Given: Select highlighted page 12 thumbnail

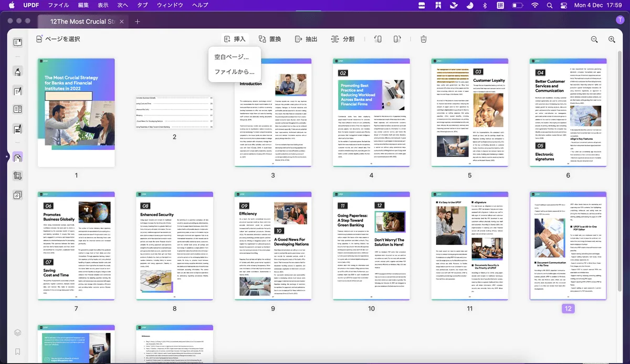Looking at the screenshot, I should pyautogui.click(x=568, y=246).
